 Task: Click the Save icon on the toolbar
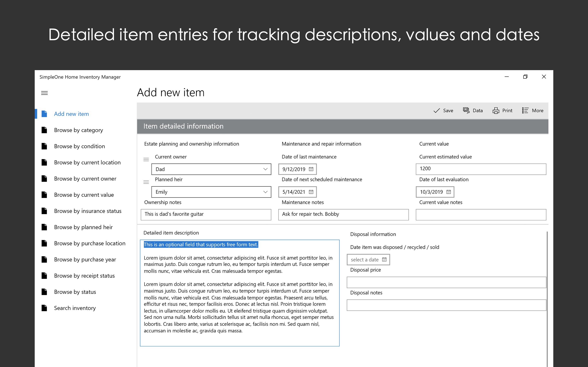pyautogui.click(x=437, y=111)
